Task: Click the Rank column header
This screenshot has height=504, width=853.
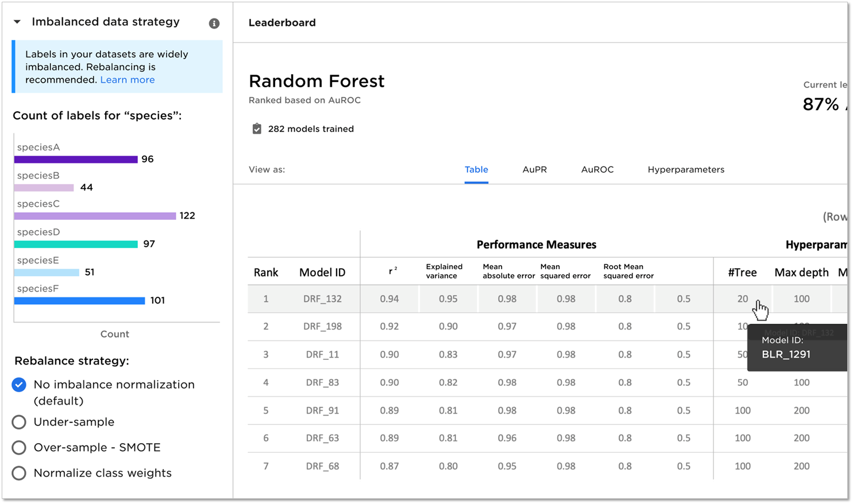Action: (266, 273)
